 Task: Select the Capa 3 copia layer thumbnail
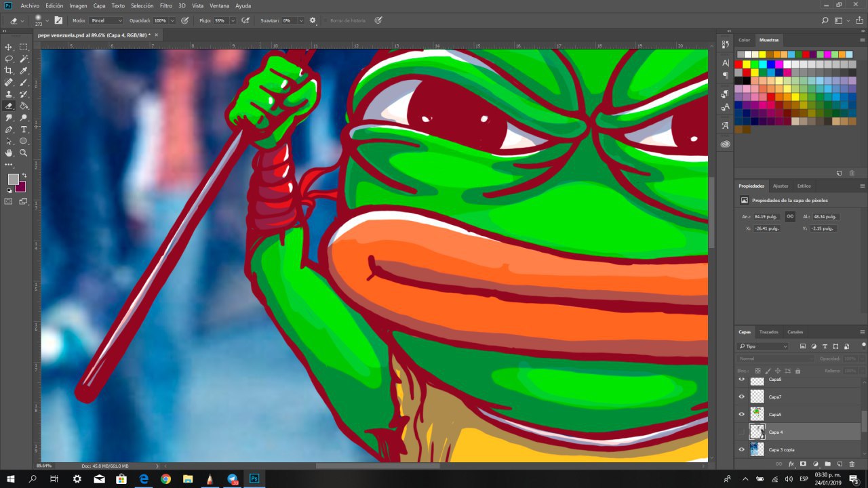point(757,449)
